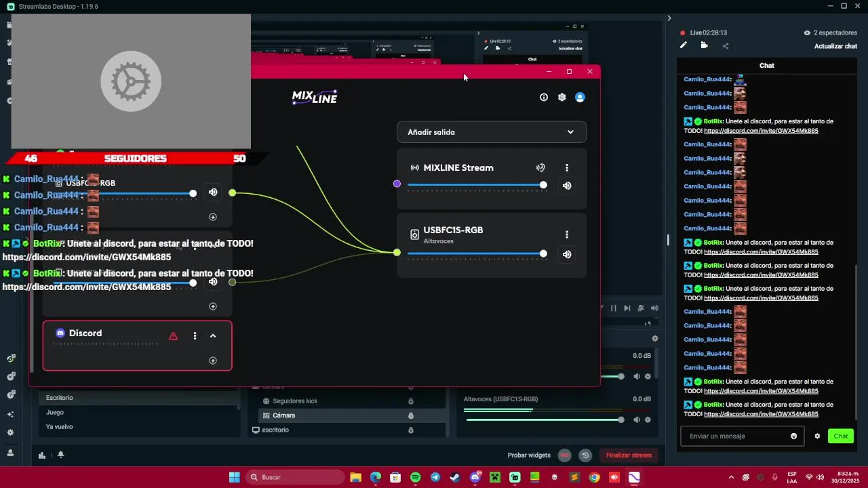Adjust Altavoces (USBFC1S-RGB) mixer volume slider

[x=544, y=420]
